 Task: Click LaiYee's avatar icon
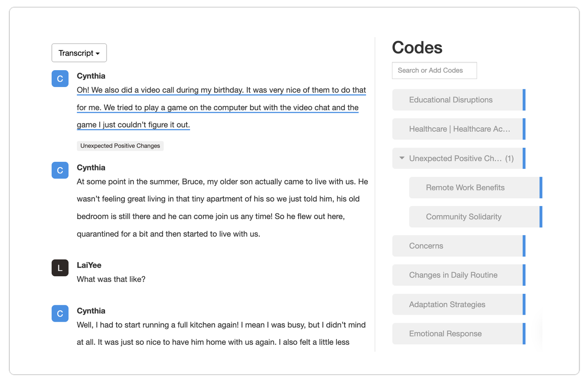[x=60, y=268]
